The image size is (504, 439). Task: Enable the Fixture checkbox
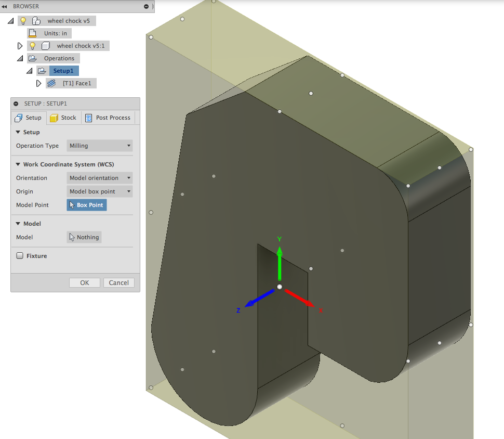pyautogui.click(x=20, y=256)
